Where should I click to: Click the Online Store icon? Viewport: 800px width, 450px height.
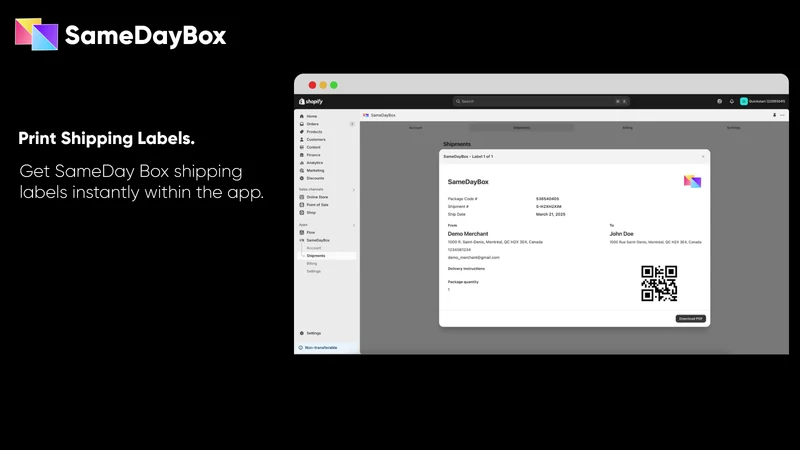click(x=302, y=197)
